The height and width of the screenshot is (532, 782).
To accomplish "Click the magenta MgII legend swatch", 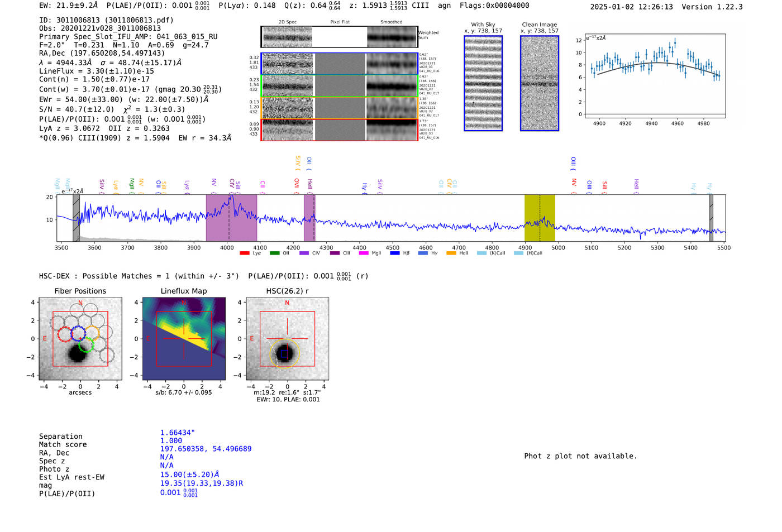I will pyautogui.click(x=364, y=253).
